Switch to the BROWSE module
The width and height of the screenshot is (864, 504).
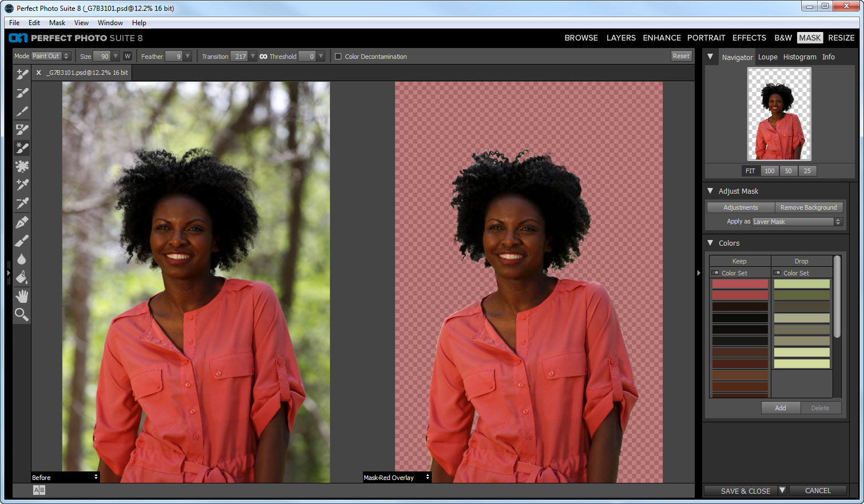coord(581,38)
